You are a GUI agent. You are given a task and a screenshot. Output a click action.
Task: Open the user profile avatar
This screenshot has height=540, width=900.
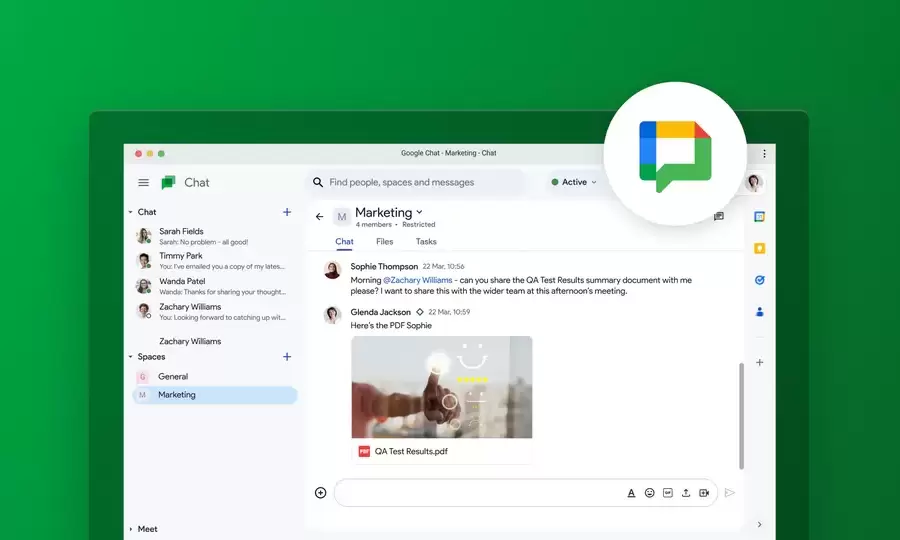754,183
